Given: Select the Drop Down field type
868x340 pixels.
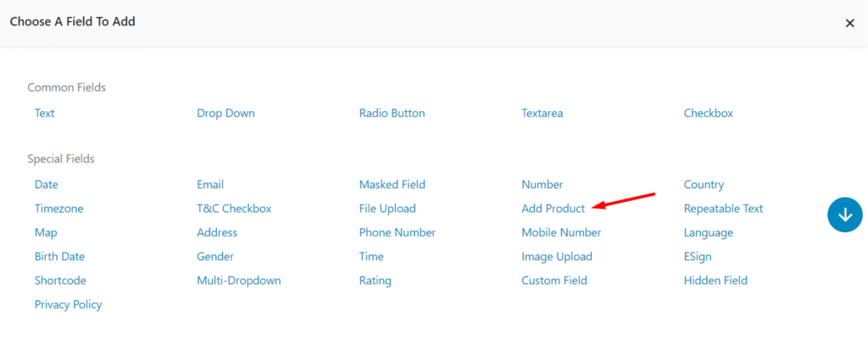Looking at the screenshot, I should [x=225, y=113].
